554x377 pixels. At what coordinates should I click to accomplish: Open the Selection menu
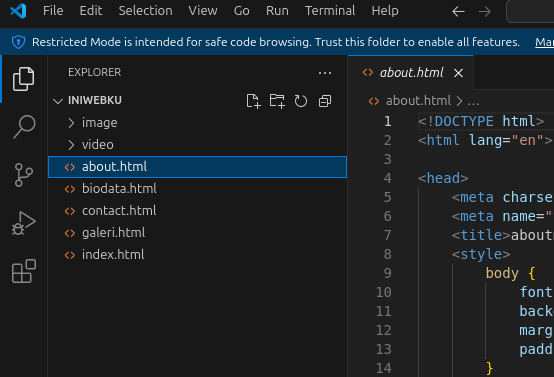pyautogui.click(x=146, y=11)
